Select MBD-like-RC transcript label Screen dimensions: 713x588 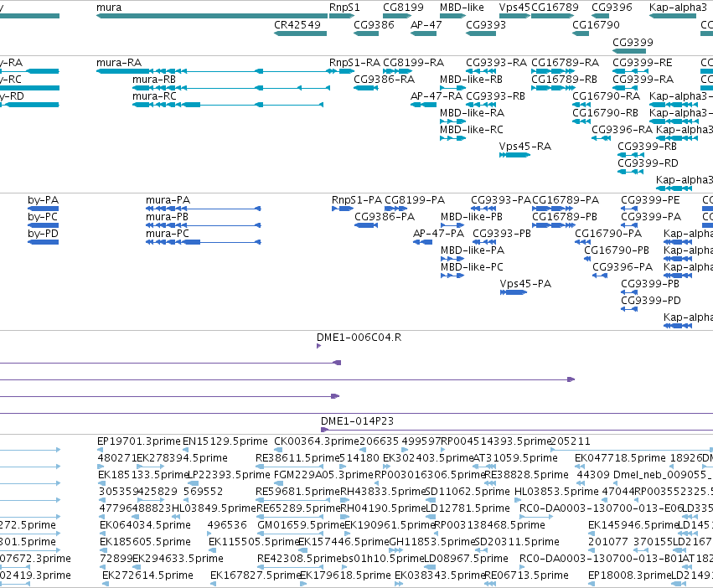[472, 129]
